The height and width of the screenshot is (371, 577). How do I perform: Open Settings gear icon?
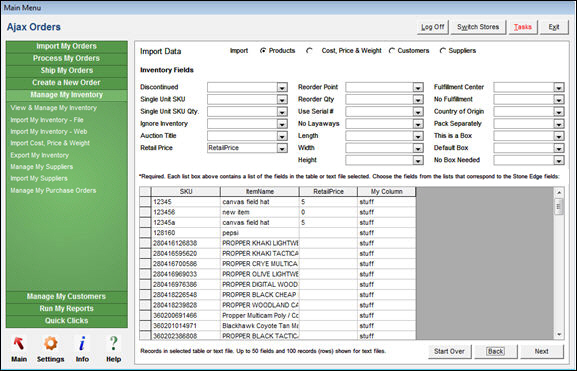point(50,343)
